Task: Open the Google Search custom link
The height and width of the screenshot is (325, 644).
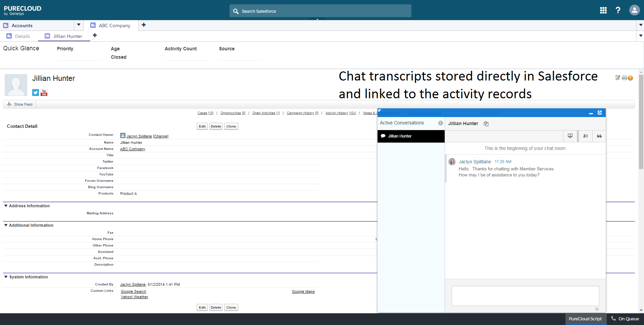Action: [x=134, y=292]
